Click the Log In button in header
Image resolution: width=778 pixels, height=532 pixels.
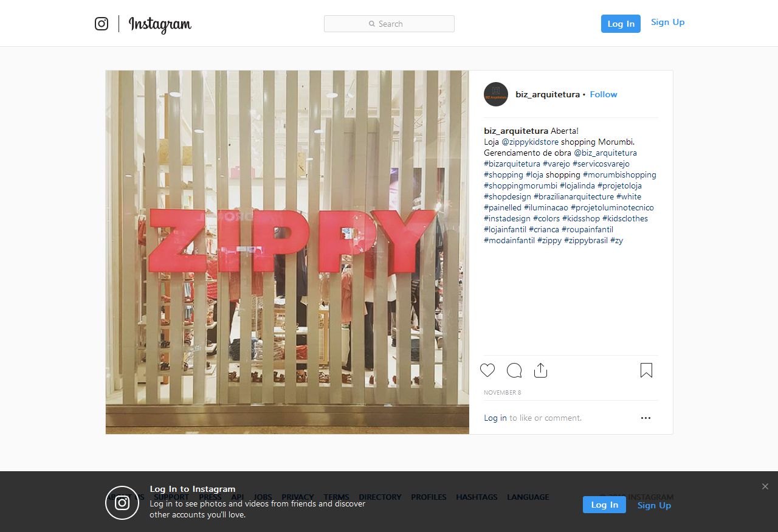[x=621, y=24]
